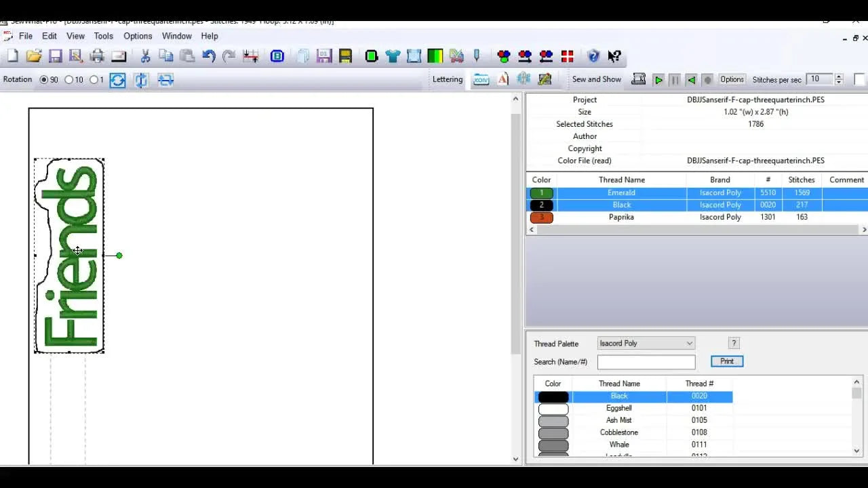Open the Edit menu
The width and height of the screenshot is (868, 488).
coord(50,36)
